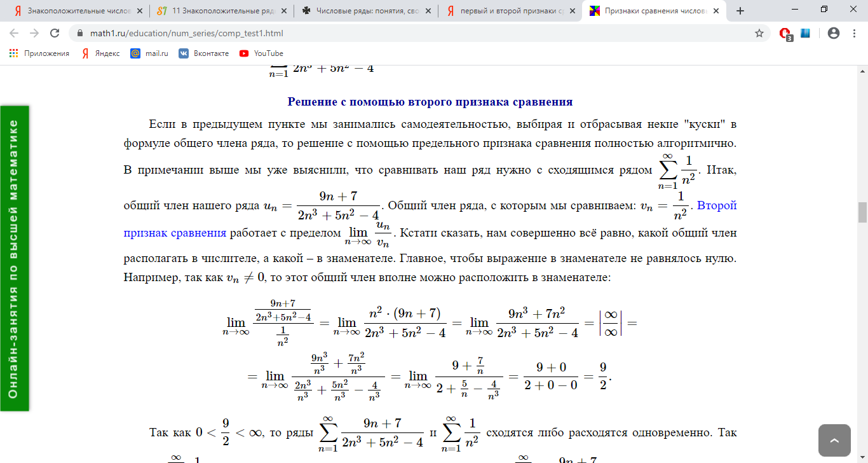Open a new browser tab
868x463 pixels.
tap(740, 11)
